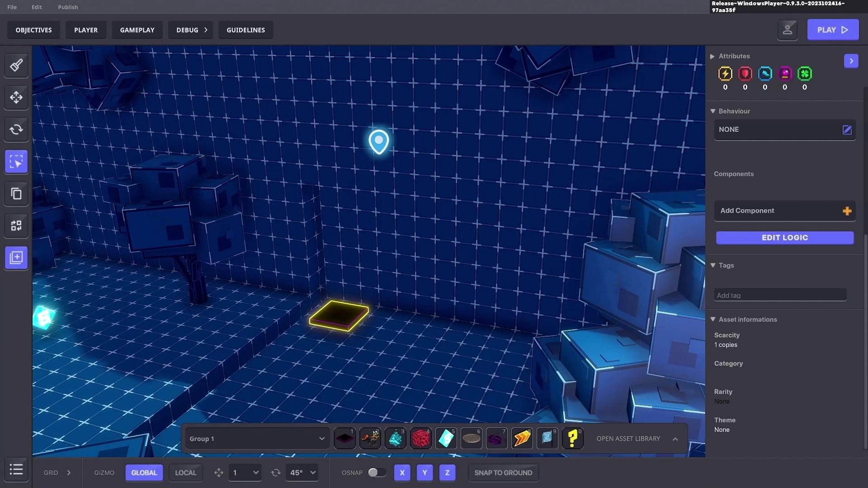Click the duplicate/copy tool icon
This screenshot has height=488, width=868.
(x=16, y=194)
